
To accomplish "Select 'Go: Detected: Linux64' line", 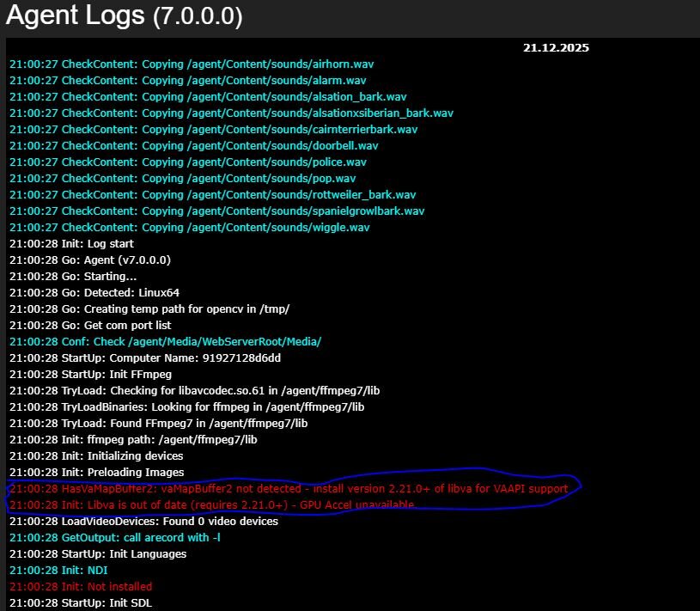I will [94, 292].
